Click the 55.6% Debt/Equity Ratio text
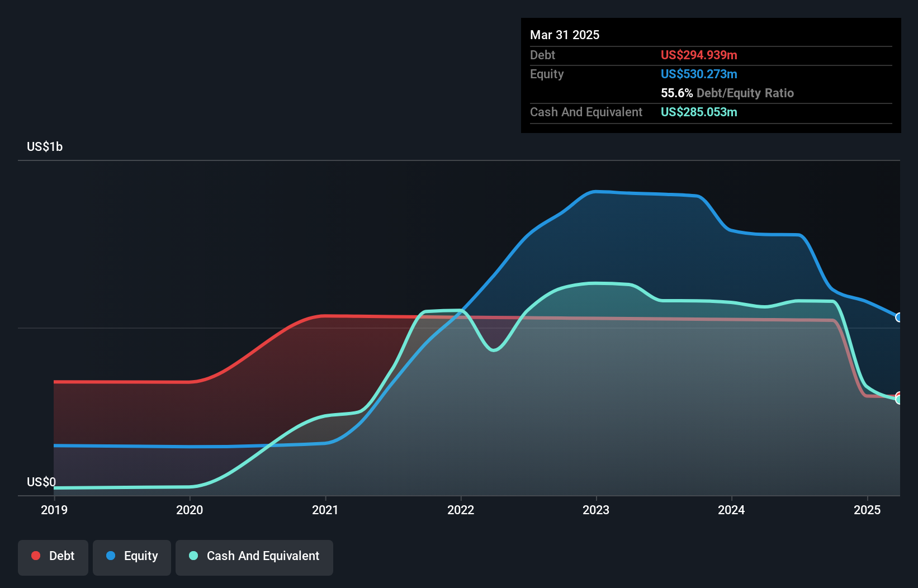Image resolution: width=918 pixels, height=588 pixels. (727, 93)
